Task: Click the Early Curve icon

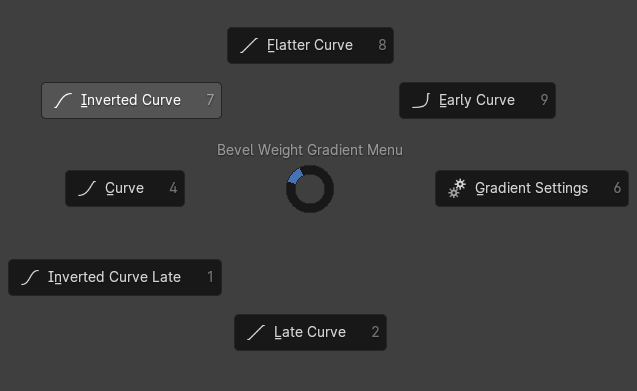Action: point(421,100)
